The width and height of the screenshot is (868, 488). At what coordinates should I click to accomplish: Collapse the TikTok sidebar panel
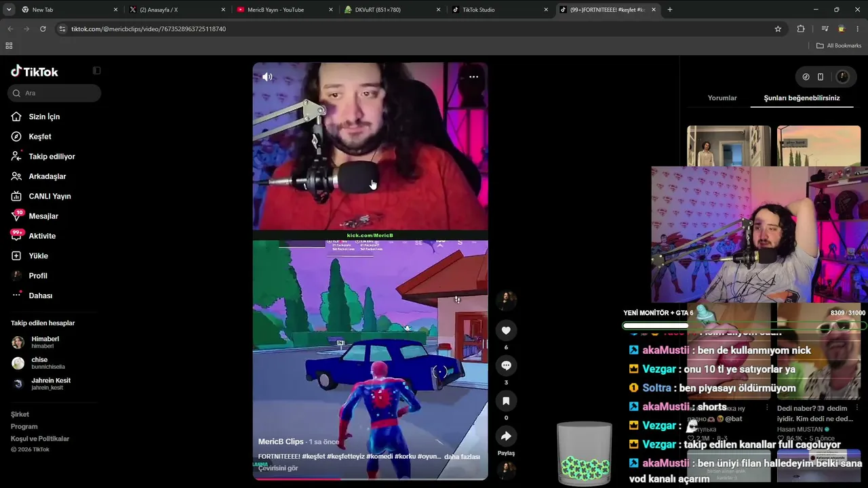tap(96, 70)
